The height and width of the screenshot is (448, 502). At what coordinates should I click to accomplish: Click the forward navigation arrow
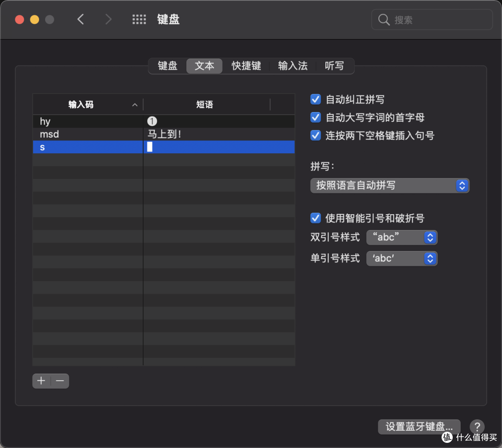tap(108, 19)
